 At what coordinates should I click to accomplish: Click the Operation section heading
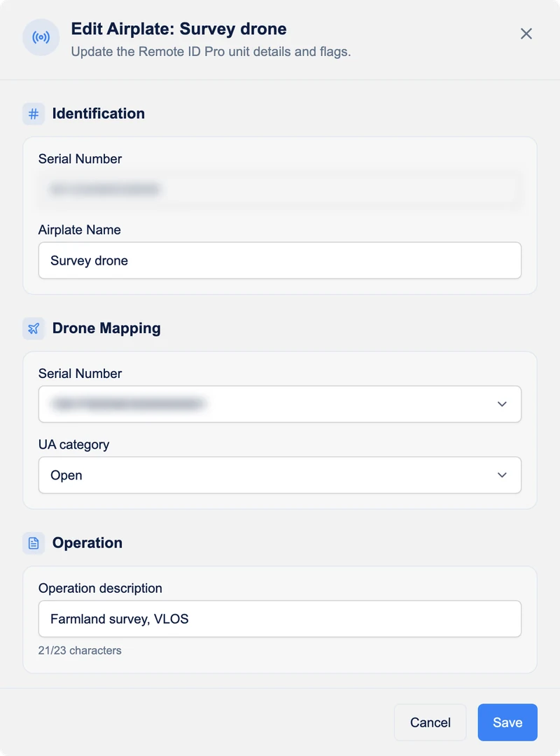(87, 543)
